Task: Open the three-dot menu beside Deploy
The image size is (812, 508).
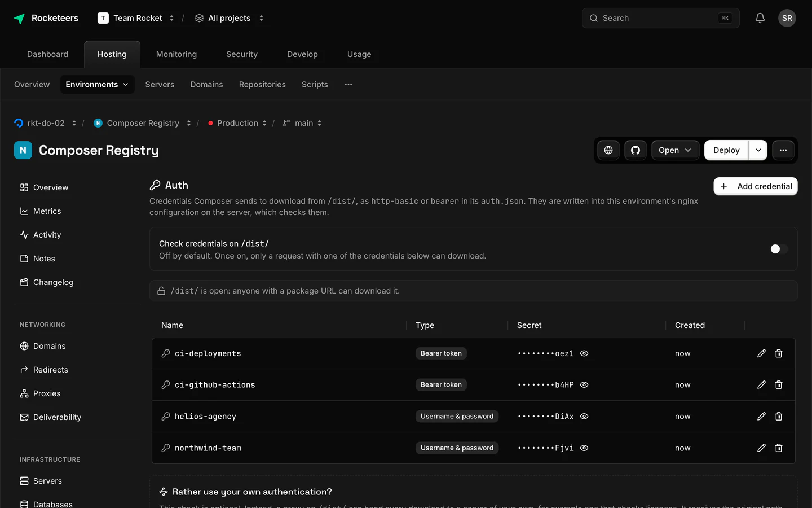Action: [x=783, y=150]
